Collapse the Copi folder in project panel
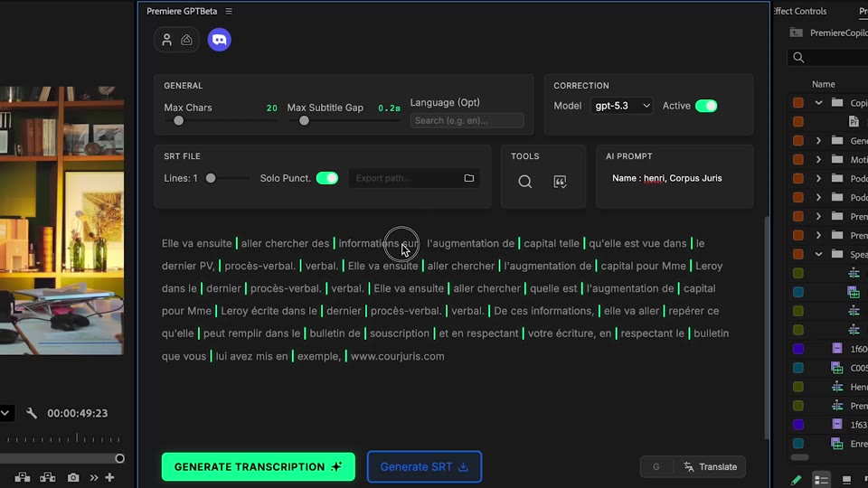The image size is (868, 488). click(819, 103)
